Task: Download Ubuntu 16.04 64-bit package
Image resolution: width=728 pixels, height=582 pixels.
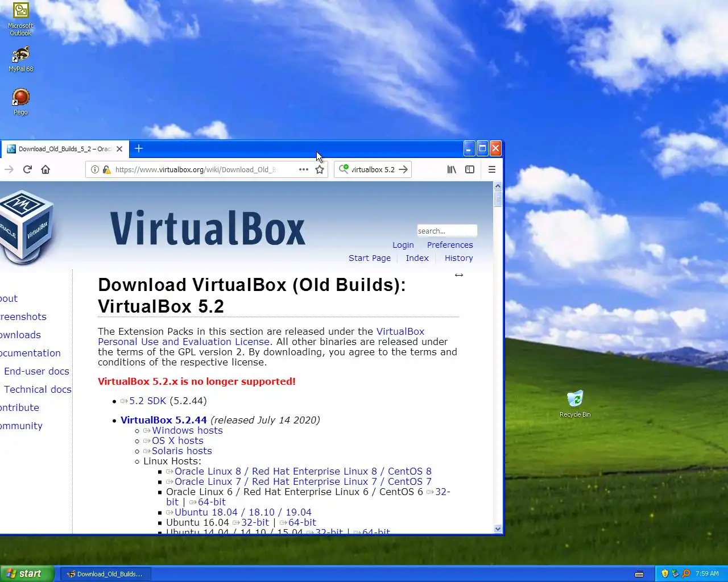Action: click(x=302, y=522)
